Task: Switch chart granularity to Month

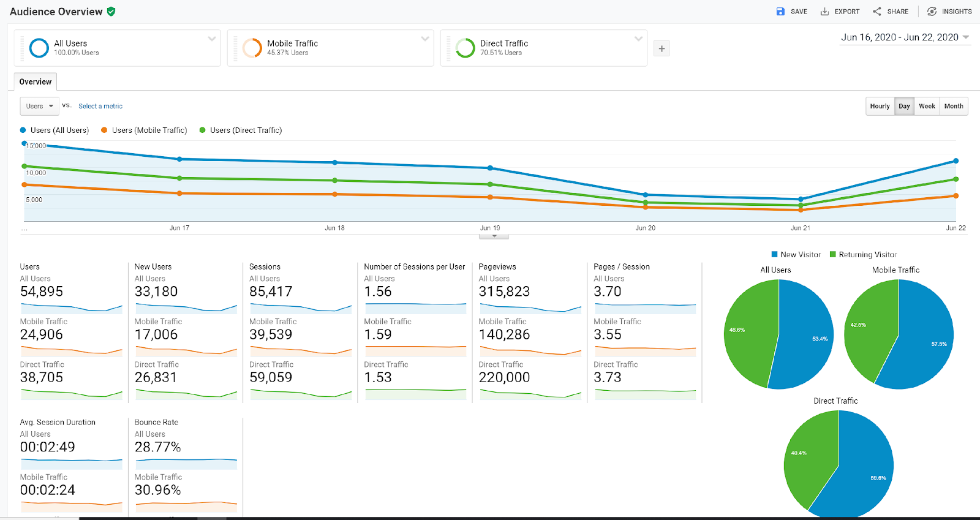Action: pyautogui.click(x=953, y=106)
